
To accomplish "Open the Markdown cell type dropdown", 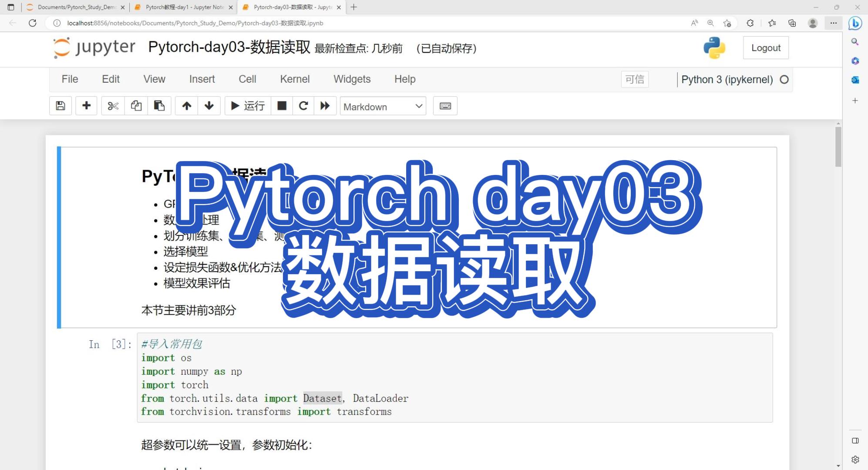I will point(383,107).
